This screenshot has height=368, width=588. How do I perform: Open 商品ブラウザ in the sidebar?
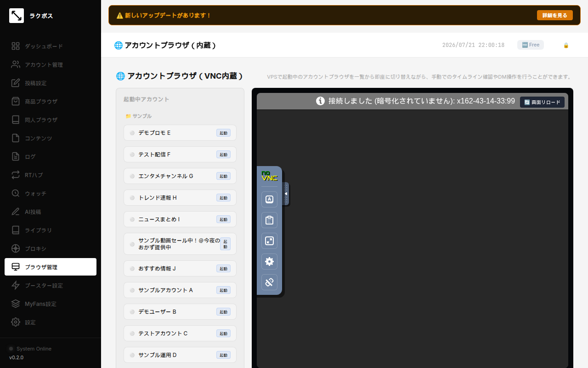coord(51,101)
